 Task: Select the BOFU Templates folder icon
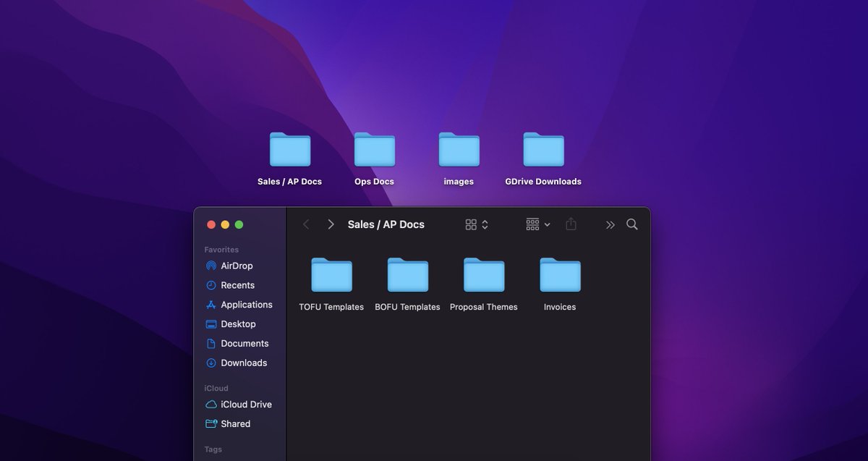click(408, 275)
